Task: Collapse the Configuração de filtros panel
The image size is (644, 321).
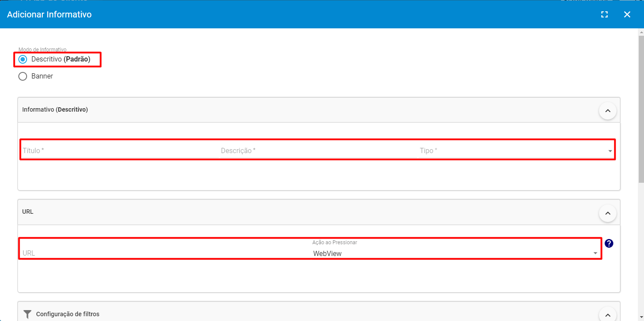Action: [x=607, y=314]
